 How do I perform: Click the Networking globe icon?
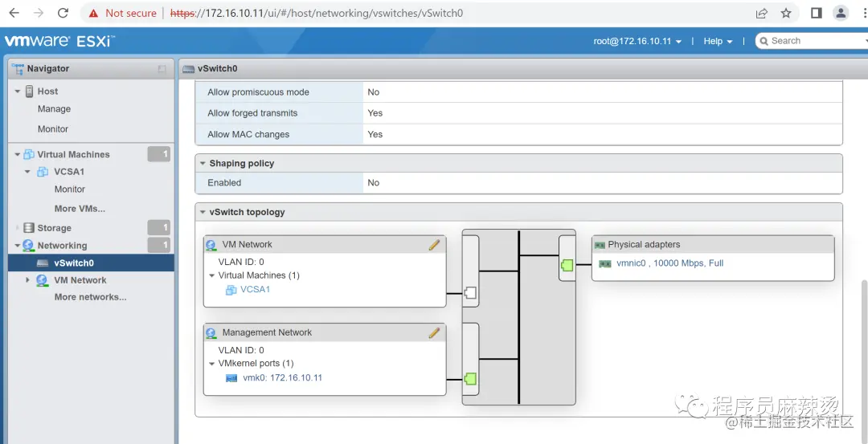pos(28,246)
